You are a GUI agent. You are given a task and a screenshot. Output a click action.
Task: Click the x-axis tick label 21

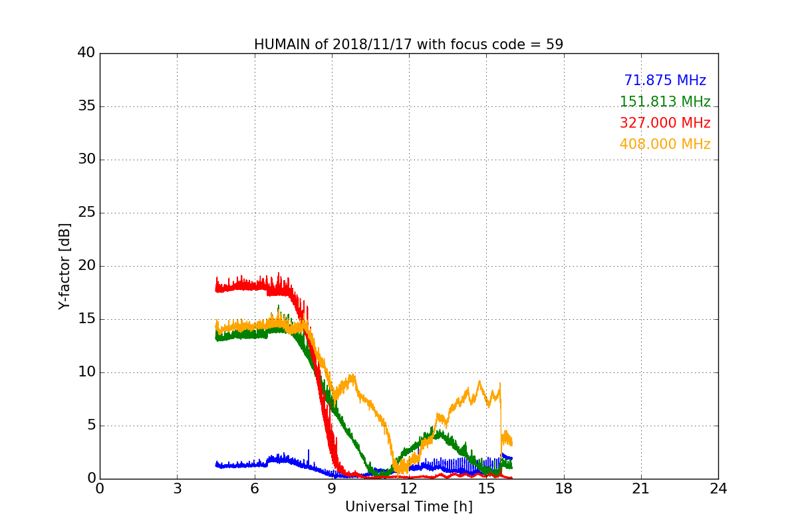tap(641, 489)
